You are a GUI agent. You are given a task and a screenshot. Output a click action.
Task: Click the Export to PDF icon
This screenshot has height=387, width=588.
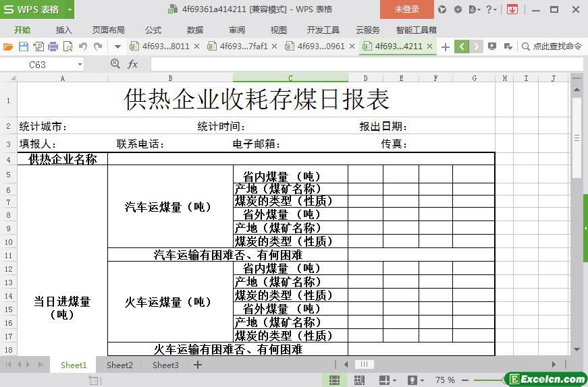pyautogui.click(x=38, y=47)
